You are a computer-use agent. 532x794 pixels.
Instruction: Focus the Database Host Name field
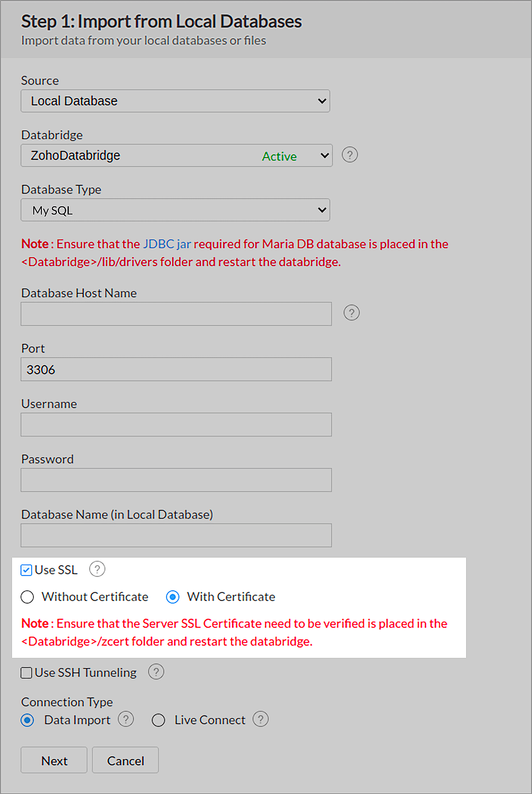point(176,314)
